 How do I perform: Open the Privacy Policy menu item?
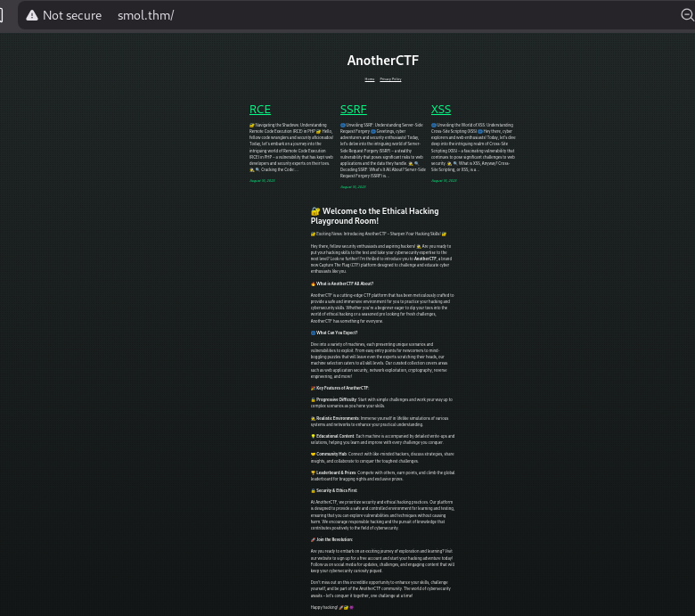[x=390, y=79]
